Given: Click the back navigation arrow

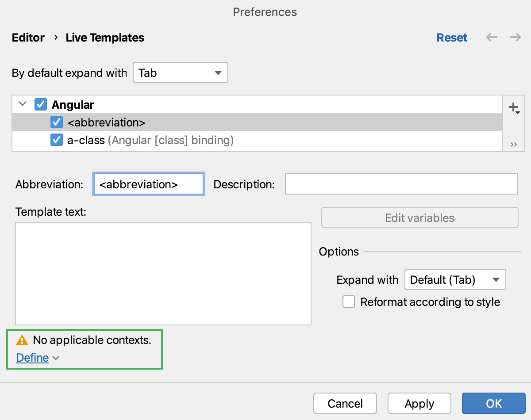Looking at the screenshot, I should pos(492,38).
